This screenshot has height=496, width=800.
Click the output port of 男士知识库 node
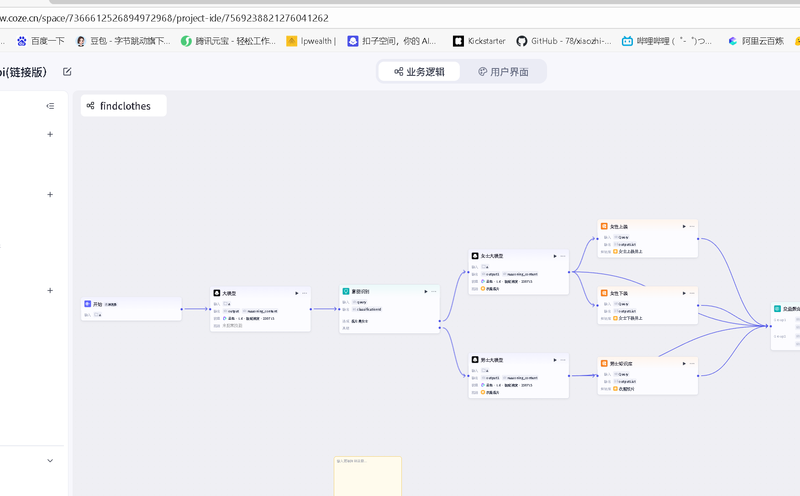[x=698, y=376]
